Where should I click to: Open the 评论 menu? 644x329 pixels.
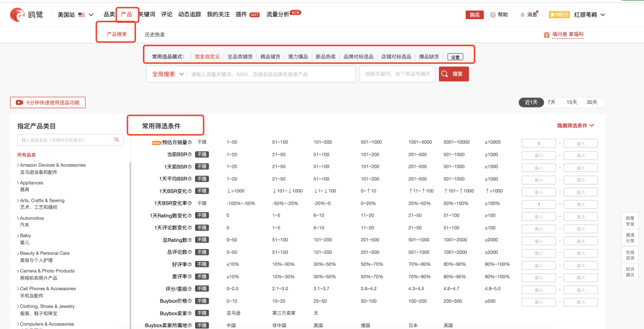click(x=167, y=14)
